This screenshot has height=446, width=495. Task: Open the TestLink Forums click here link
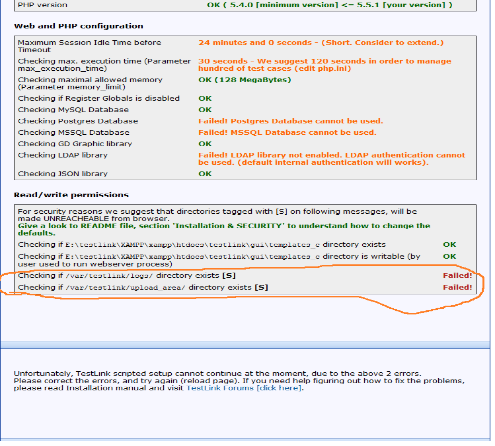[245, 388]
